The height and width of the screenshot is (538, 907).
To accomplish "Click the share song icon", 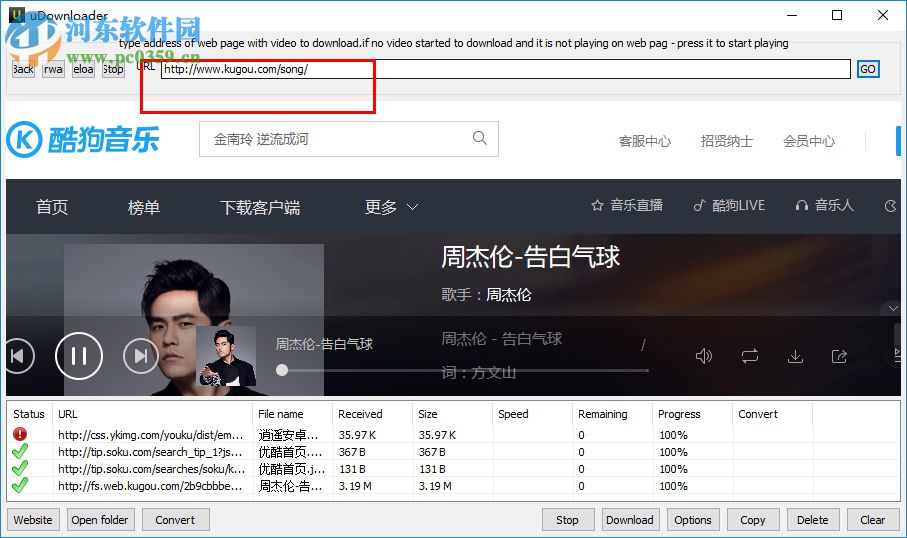I will coord(839,356).
